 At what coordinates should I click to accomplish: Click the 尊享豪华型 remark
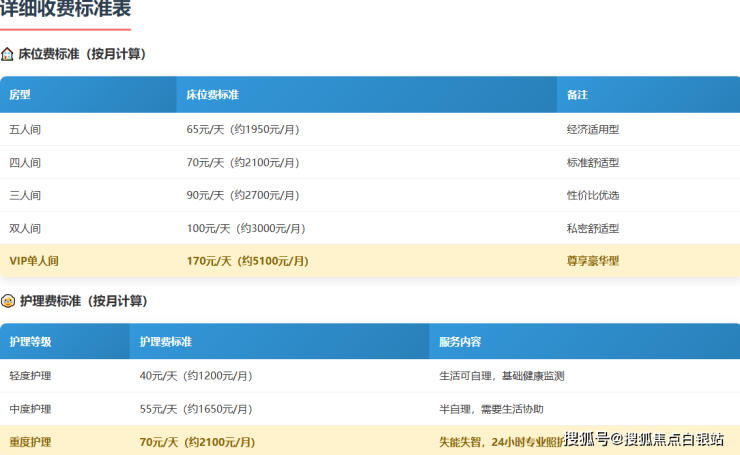(593, 261)
